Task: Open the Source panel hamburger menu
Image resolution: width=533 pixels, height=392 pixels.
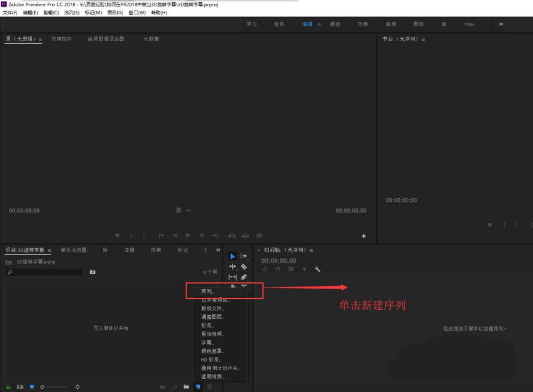Action: [40, 38]
